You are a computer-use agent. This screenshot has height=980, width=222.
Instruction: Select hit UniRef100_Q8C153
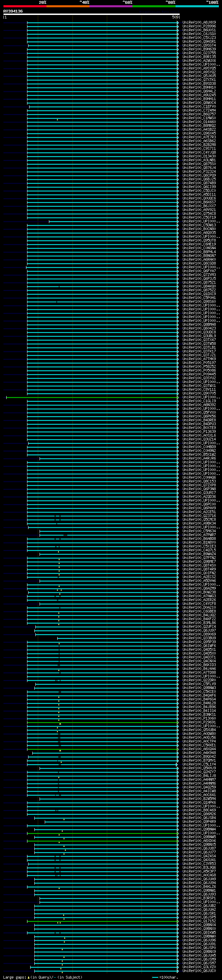tap(199, 481)
